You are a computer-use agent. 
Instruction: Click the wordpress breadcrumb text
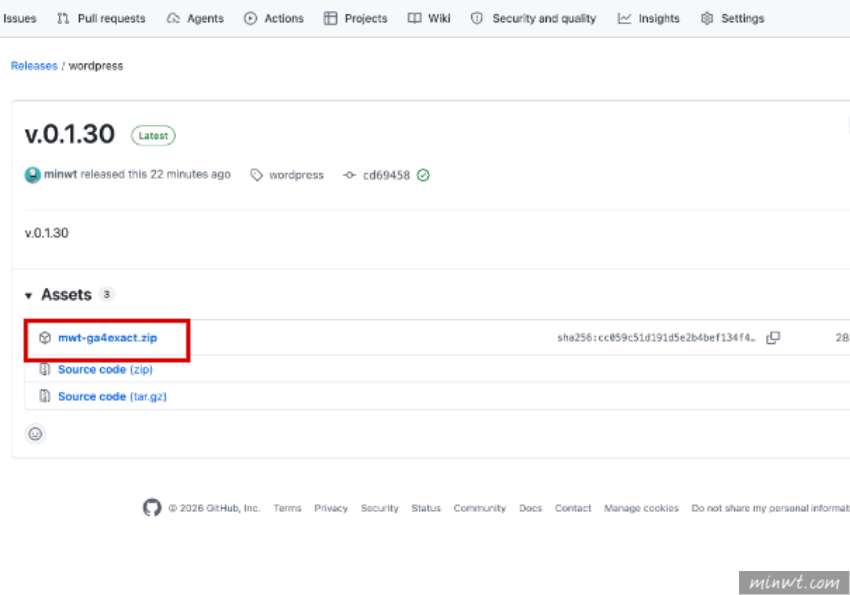click(x=96, y=66)
